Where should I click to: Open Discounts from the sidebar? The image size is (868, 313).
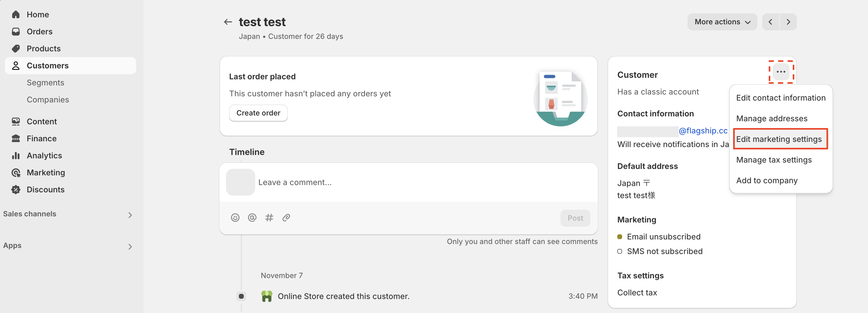46,189
